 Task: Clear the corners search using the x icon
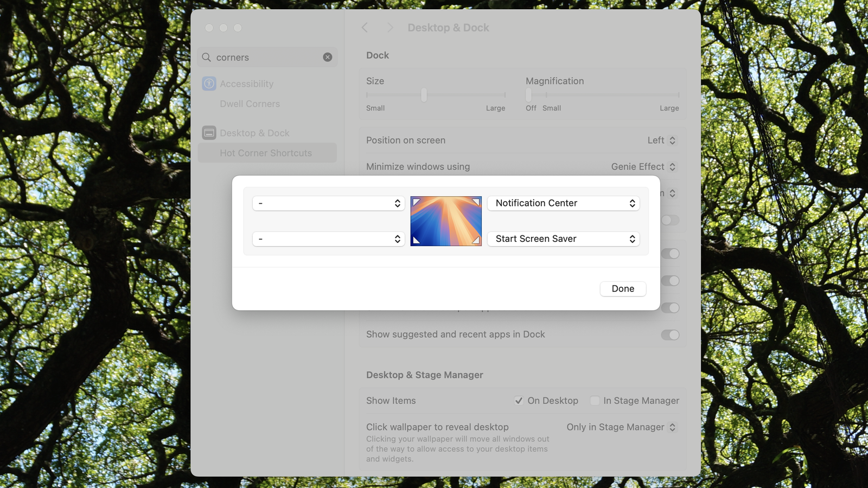[x=328, y=57]
